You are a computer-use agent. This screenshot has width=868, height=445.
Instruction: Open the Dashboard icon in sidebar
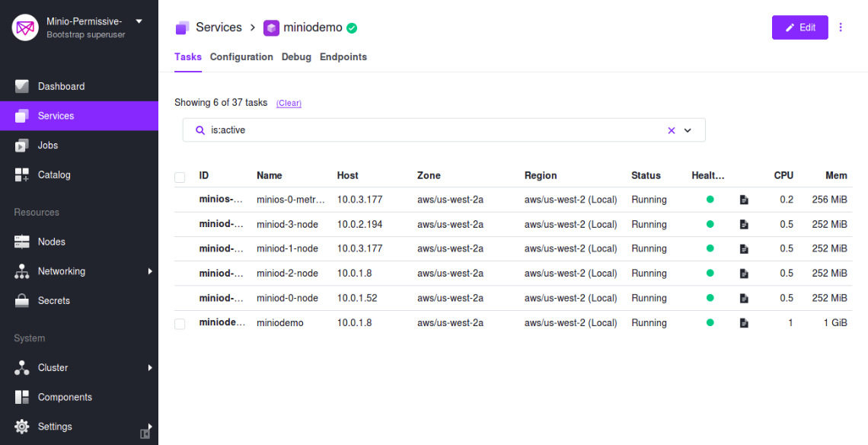coord(21,86)
